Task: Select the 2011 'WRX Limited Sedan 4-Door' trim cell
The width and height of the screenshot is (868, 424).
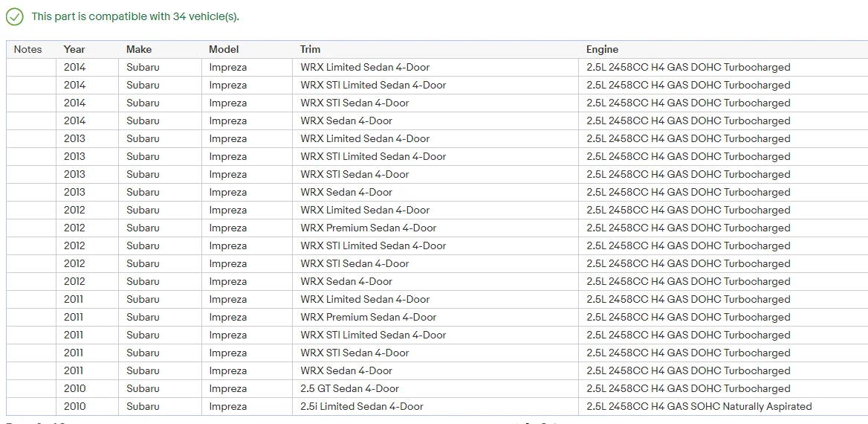Action: (x=435, y=299)
